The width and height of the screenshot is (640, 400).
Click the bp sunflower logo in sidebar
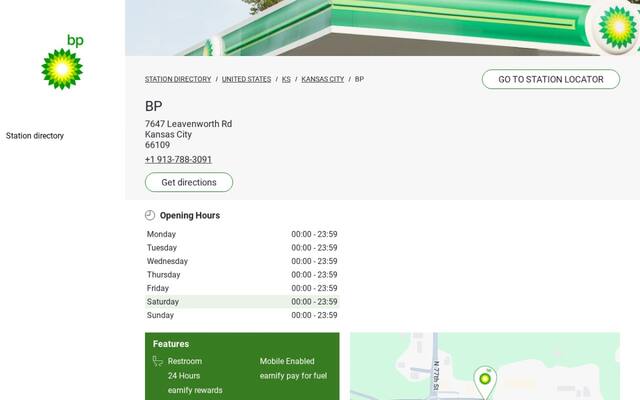[62, 62]
